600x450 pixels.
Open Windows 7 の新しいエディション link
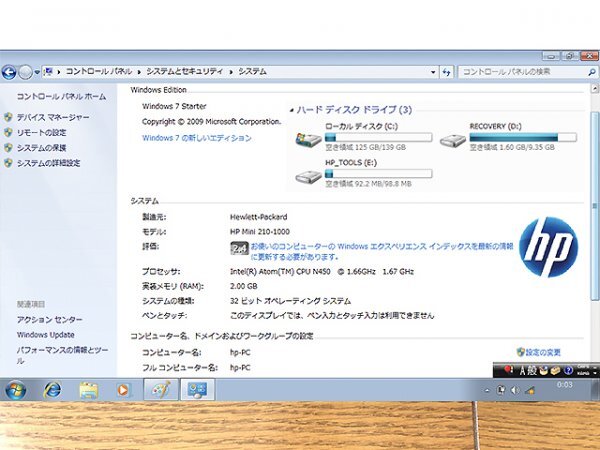pyautogui.click(x=197, y=138)
